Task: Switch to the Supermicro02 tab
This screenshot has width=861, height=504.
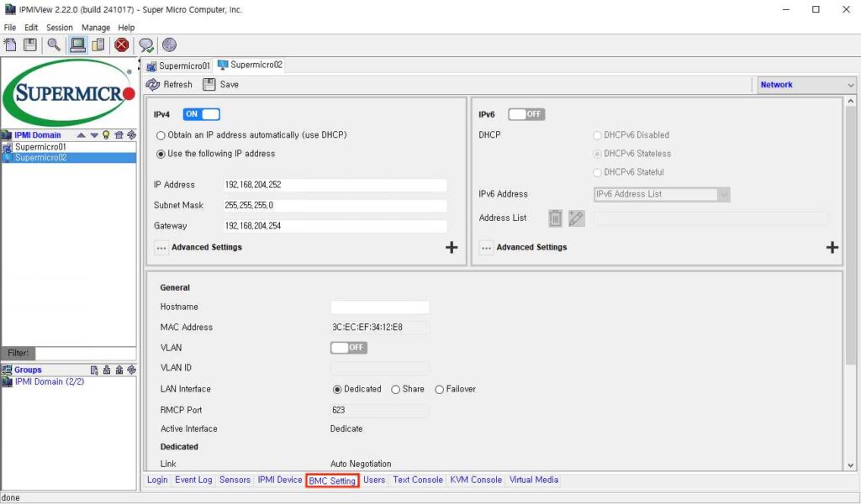Action: coord(251,65)
